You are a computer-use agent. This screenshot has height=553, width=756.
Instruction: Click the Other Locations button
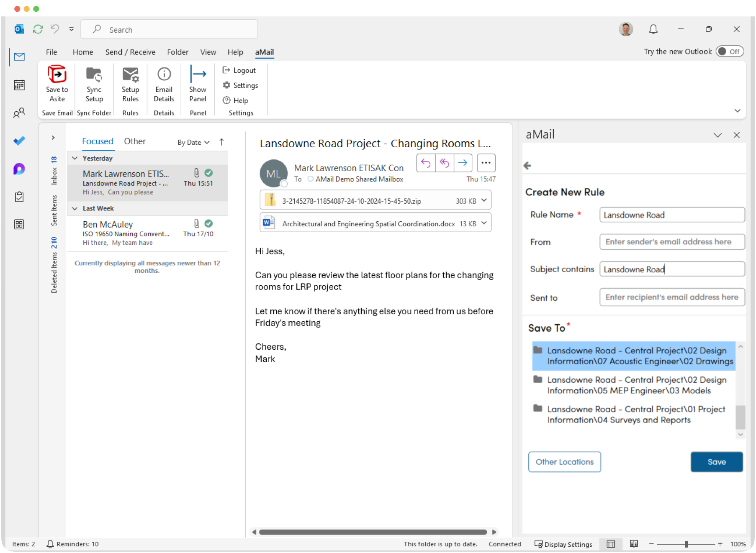[564, 462]
